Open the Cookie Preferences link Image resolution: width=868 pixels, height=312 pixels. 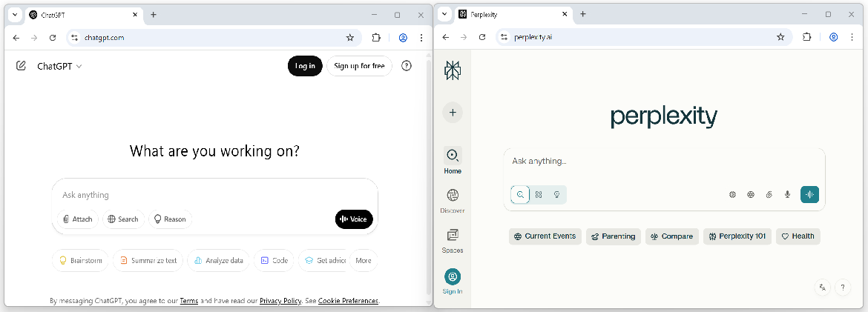pos(348,301)
